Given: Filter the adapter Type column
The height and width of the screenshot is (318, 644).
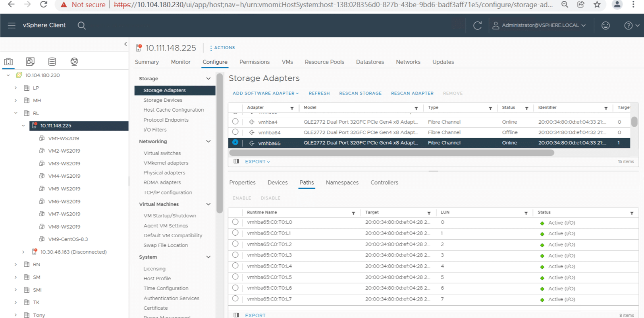Looking at the screenshot, I should [x=490, y=108].
